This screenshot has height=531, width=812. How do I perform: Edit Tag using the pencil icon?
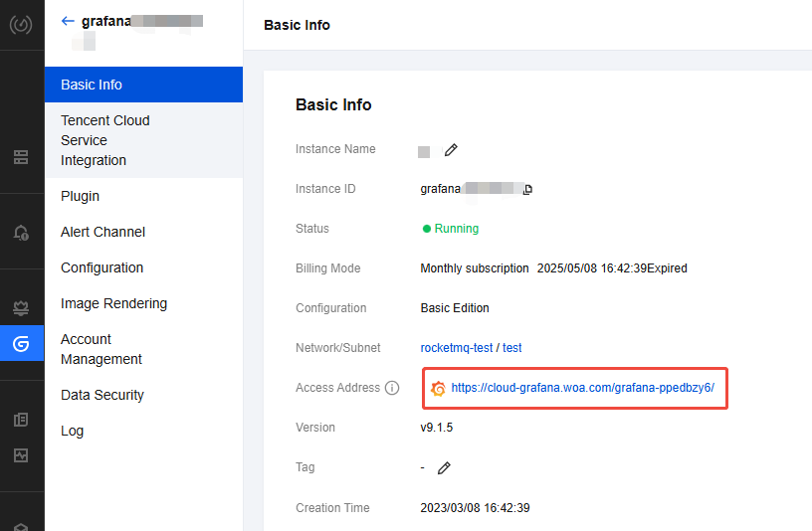(444, 468)
